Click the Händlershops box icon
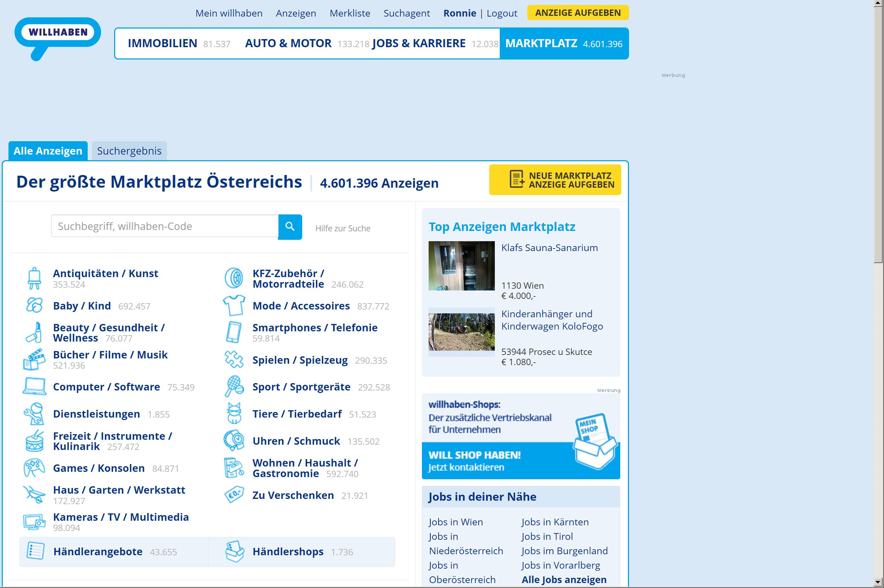 (x=235, y=551)
